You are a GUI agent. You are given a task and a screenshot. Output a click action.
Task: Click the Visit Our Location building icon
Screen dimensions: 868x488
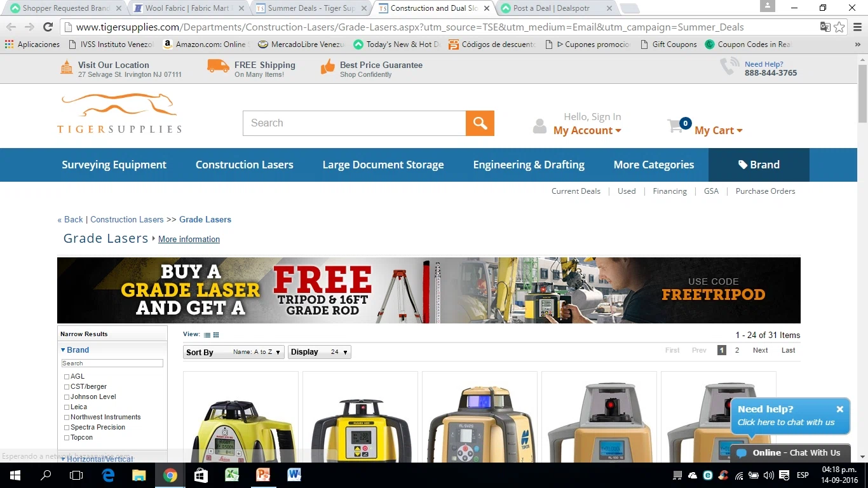(x=67, y=67)
